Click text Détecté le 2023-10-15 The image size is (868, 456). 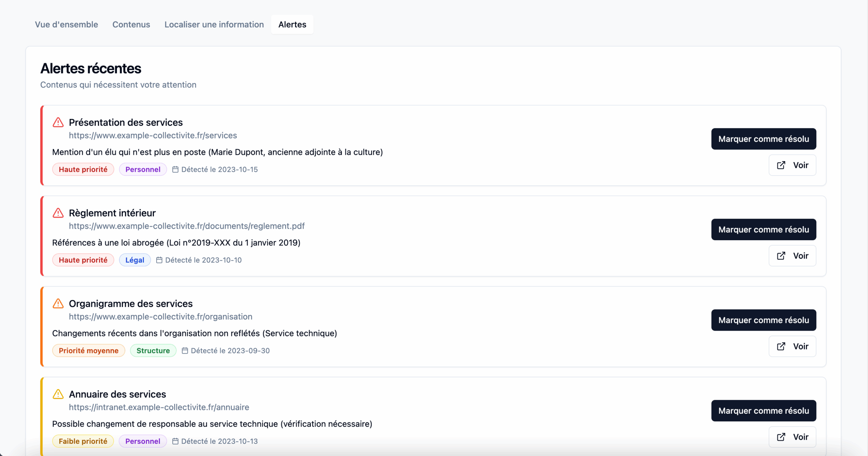(x=219, y=169)
